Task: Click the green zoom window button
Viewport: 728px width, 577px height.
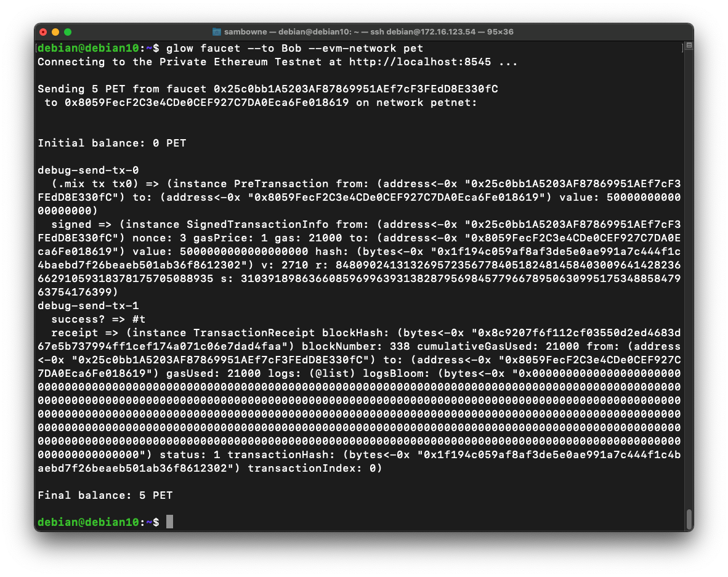Action: [x=68, y=32]
